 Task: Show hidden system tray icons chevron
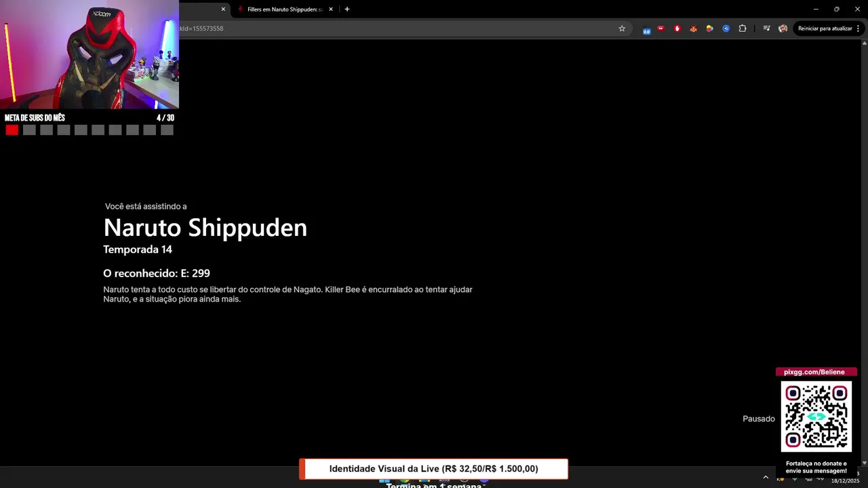[766, 477]
